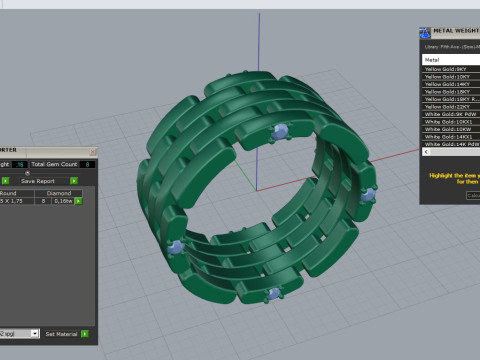Click the blue gem on ring top

click(280, 131)
